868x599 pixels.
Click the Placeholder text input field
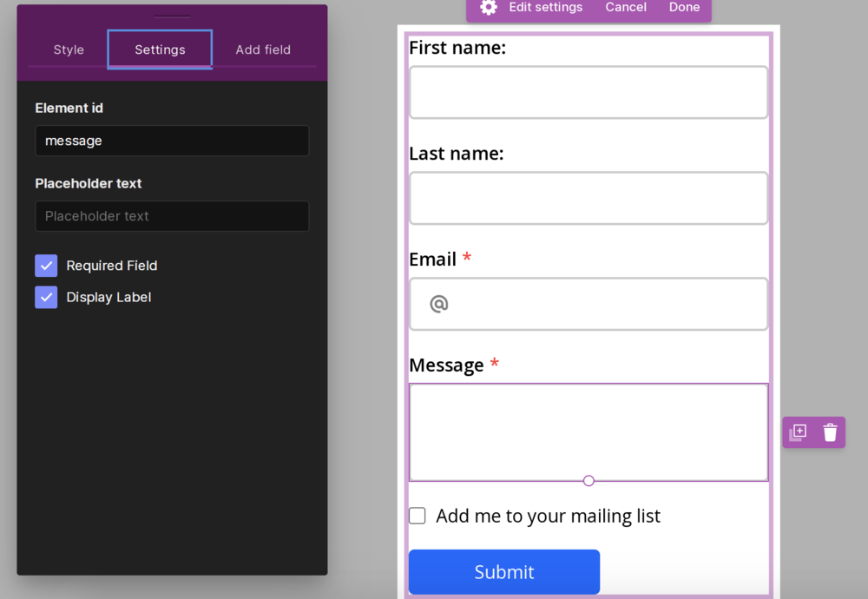point(172,216)
